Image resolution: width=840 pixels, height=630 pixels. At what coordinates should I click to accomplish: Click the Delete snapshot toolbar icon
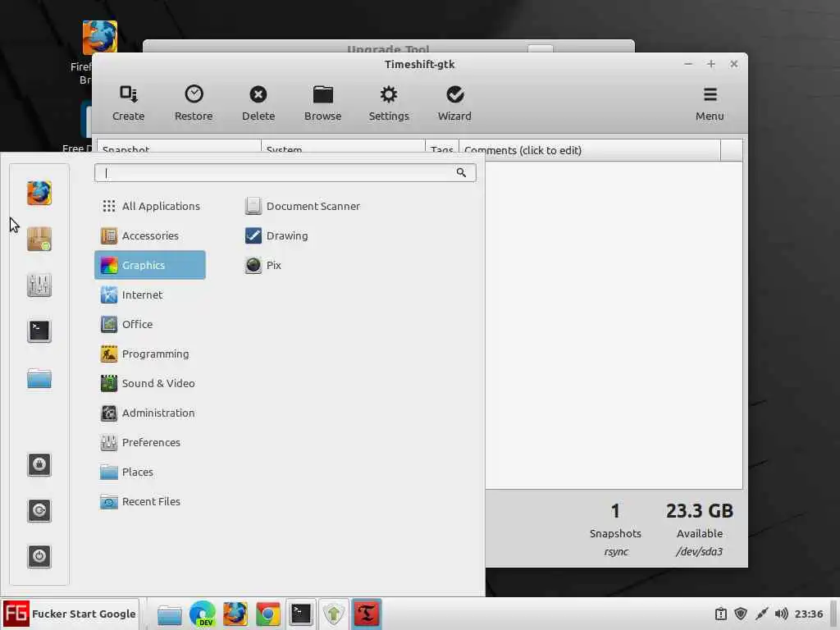tap(258, 94)
